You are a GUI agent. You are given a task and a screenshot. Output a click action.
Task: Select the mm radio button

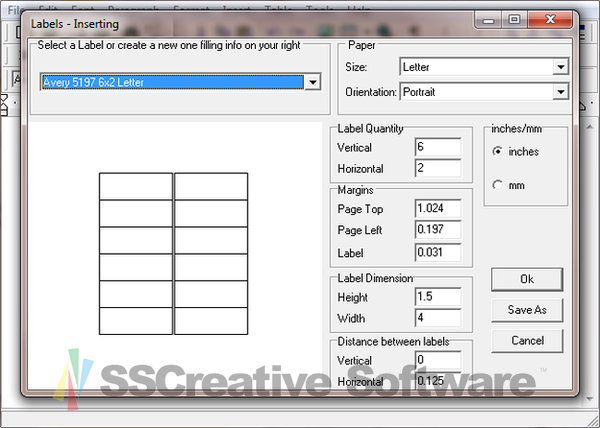click(x=497, y=186)
